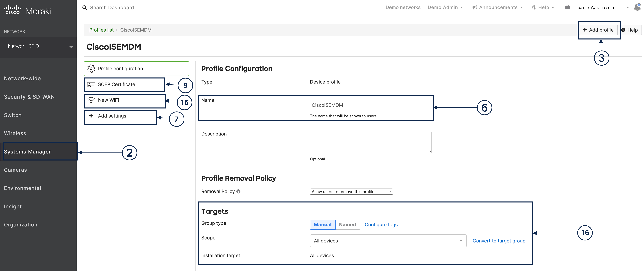Screen dimensions: 644x271
Task: Open Wireless menu
Action: coord(15,133)
